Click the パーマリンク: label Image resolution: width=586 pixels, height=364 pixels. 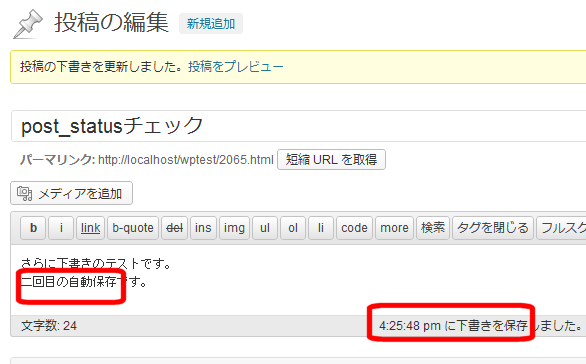58,160
